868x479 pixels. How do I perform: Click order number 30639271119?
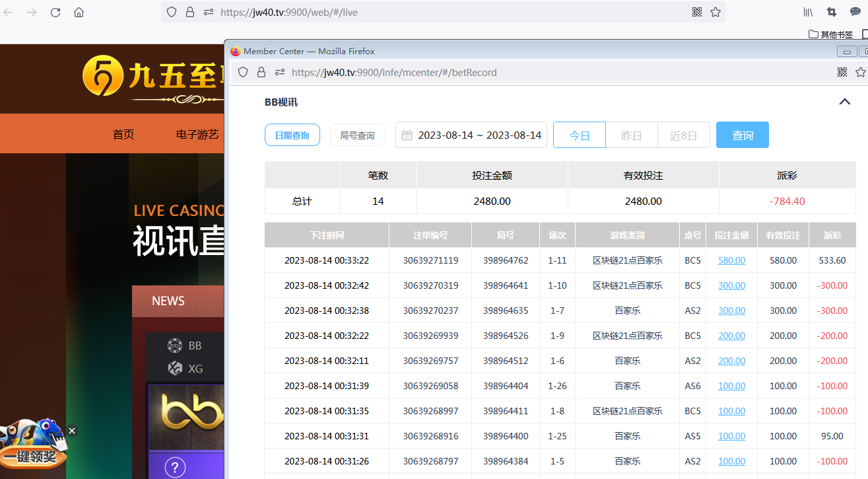coord(430,260)
